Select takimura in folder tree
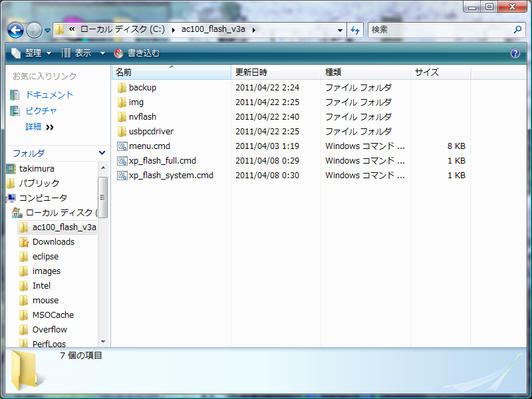The height and width of the screenshot is (399, 532). click(37, 169)
